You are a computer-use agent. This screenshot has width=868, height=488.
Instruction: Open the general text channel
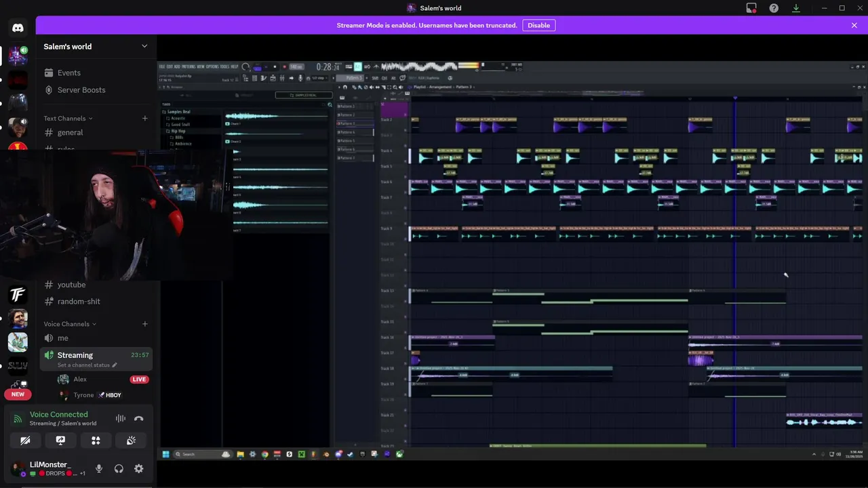click(96, 132)
